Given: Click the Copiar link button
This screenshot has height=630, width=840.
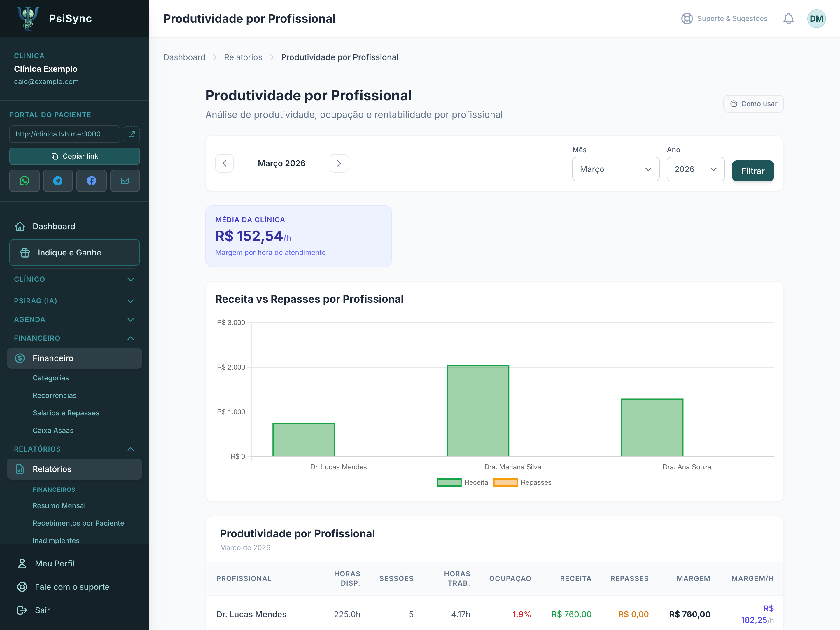Looking at the screenshot, I should pyautogui.click(x=74, y=156).
